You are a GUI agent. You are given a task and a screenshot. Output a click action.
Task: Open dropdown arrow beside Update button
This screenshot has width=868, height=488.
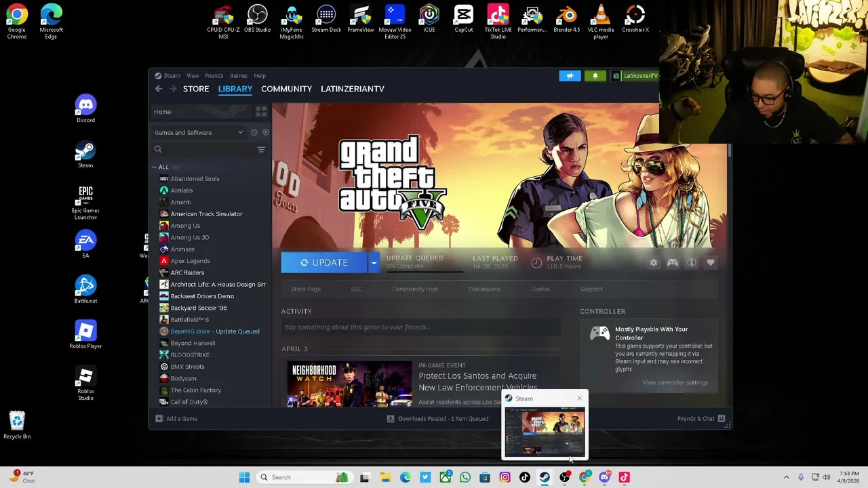click(374, 263)
